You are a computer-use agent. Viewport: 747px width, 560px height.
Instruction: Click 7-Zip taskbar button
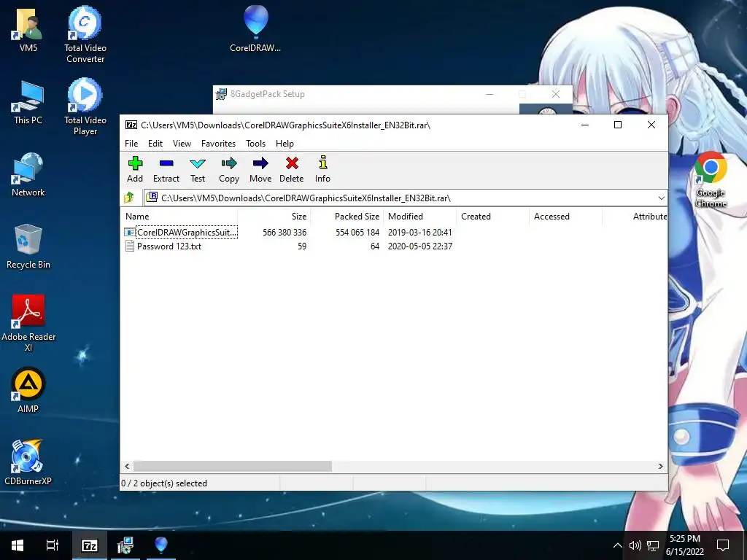pos(90,545)
